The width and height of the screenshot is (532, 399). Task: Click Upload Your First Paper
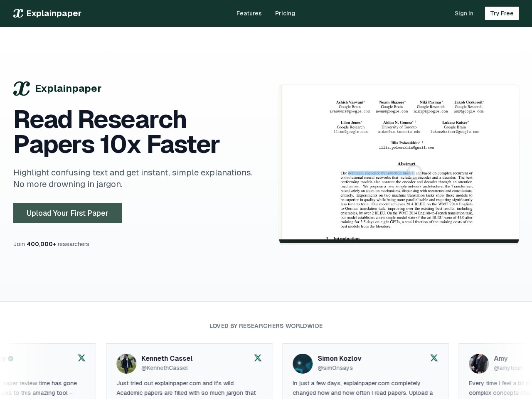67,213
